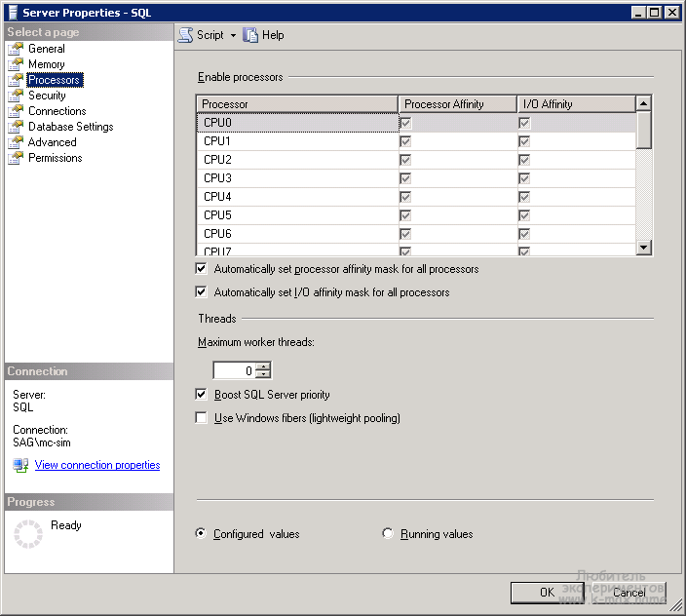
Task: Enable Use Windows fibers lightweight pooling
Action: 202,418
